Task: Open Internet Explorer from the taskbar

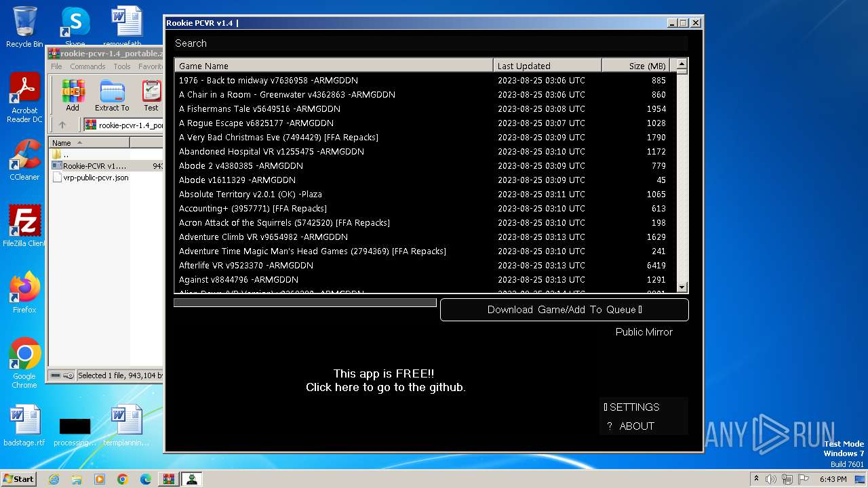Action: 54,479
